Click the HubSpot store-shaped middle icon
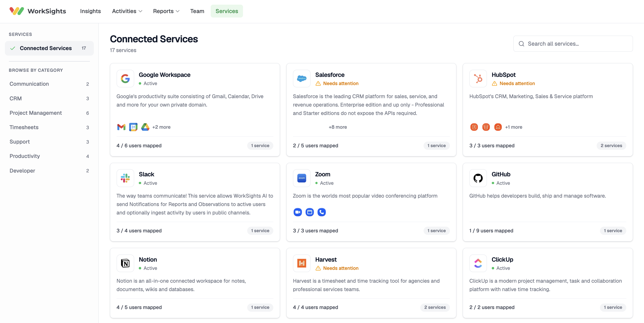Image resolution: width=644 pixels, height=323 pixels. point(486,127)
